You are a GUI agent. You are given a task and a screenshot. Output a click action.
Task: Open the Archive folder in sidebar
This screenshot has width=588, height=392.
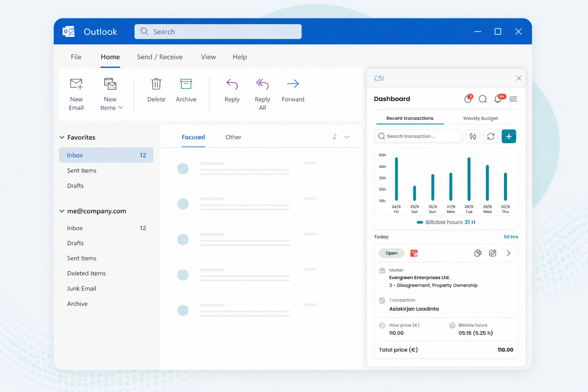(77, 304)
